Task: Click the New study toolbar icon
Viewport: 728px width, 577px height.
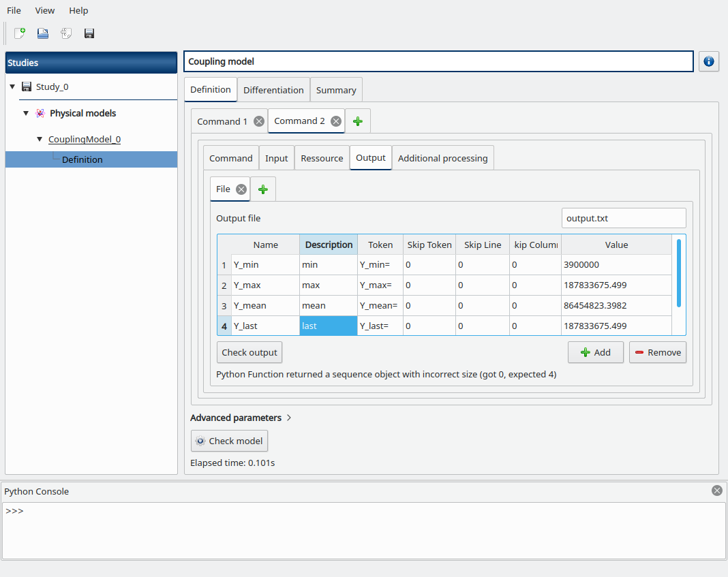Action: (x=20, y=33)
